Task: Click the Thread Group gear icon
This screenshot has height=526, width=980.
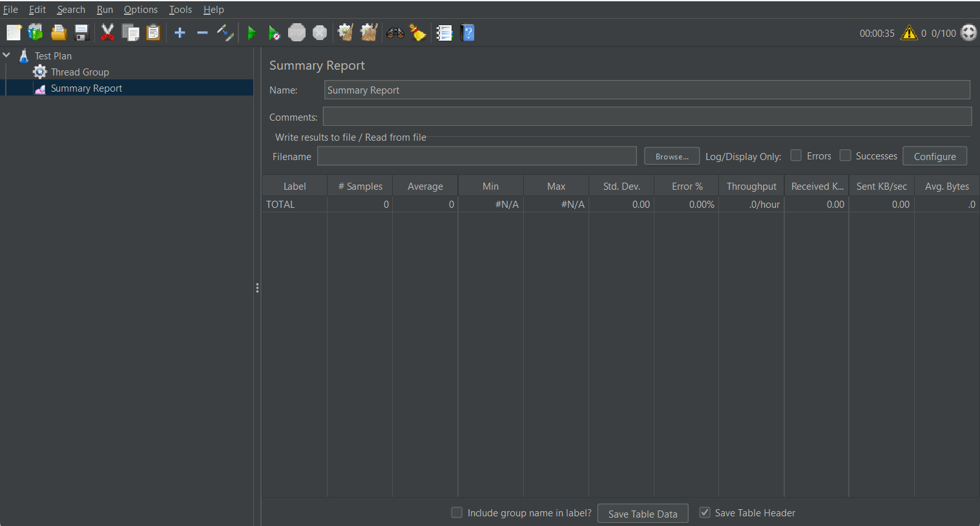Action: point(40,72)
